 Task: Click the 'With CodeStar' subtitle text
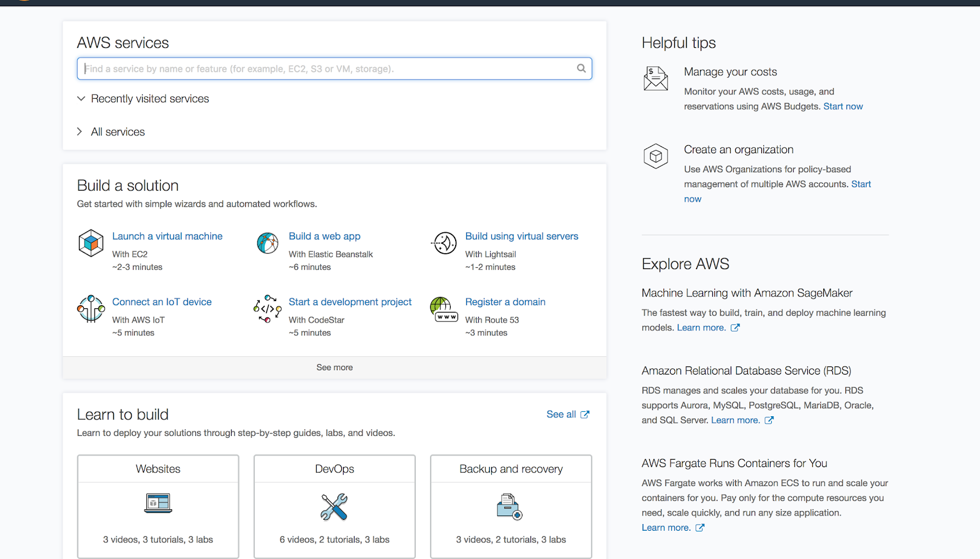[317, 319]
